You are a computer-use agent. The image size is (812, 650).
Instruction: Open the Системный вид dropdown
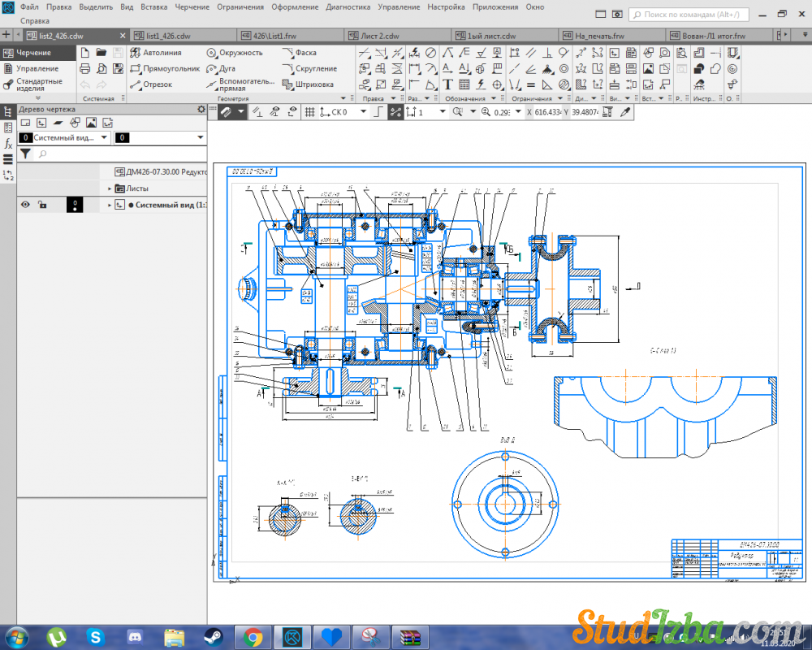(x=104, y=138)
